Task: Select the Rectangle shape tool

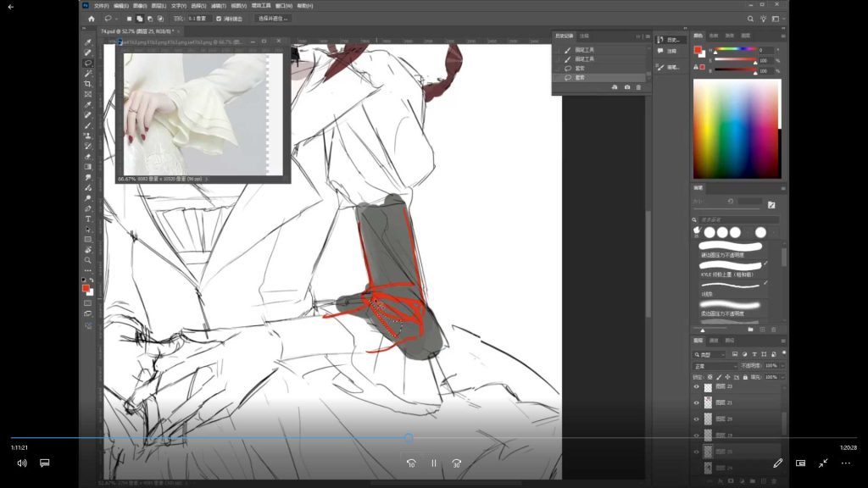Action: (x=88, y=240)
